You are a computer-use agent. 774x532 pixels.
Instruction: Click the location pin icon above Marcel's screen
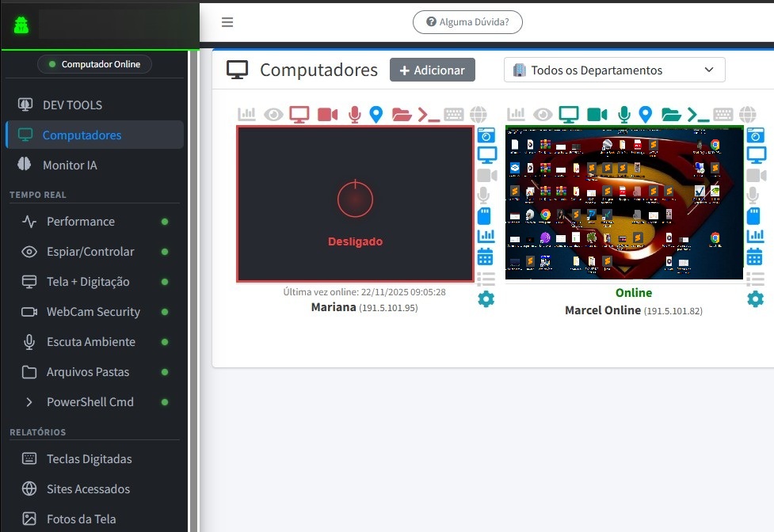click(646, 114)
